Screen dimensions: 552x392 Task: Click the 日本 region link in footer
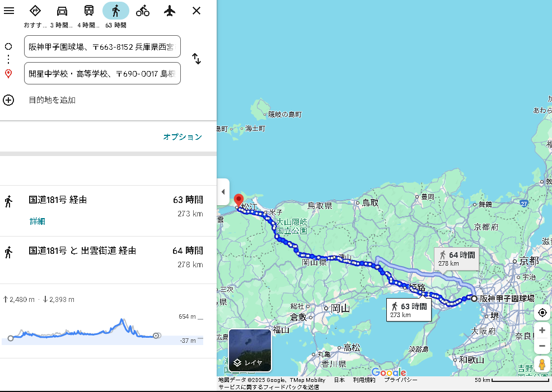click(339, 380)
